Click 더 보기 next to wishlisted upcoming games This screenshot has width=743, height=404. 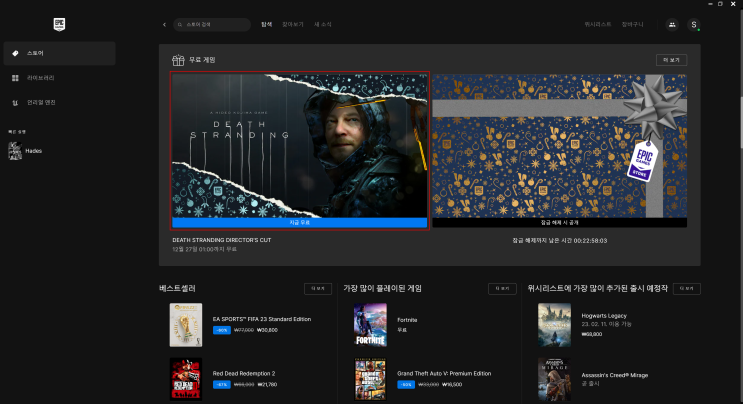pos(687,288)
